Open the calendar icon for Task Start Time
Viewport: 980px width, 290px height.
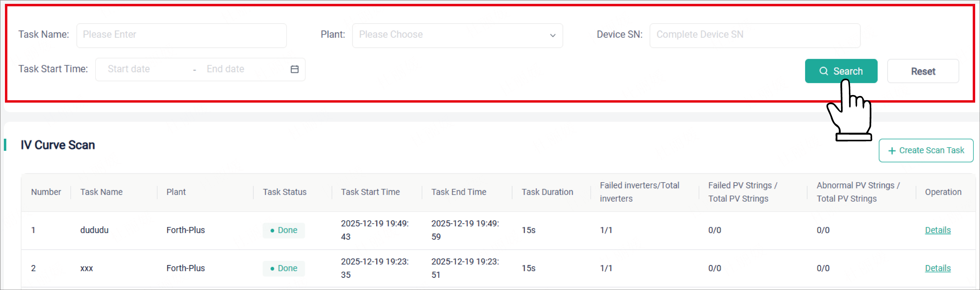(x=294, y=69)
